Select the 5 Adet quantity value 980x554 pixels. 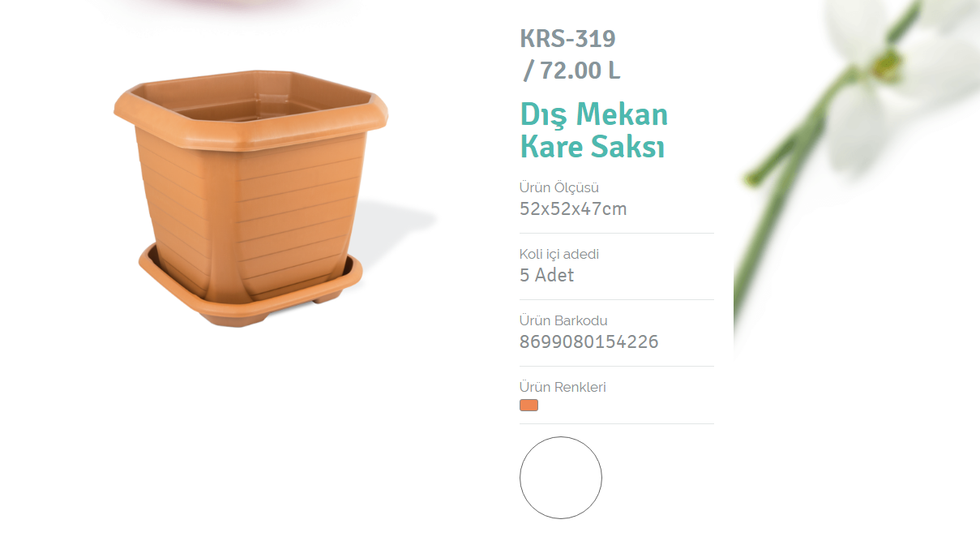546,276
